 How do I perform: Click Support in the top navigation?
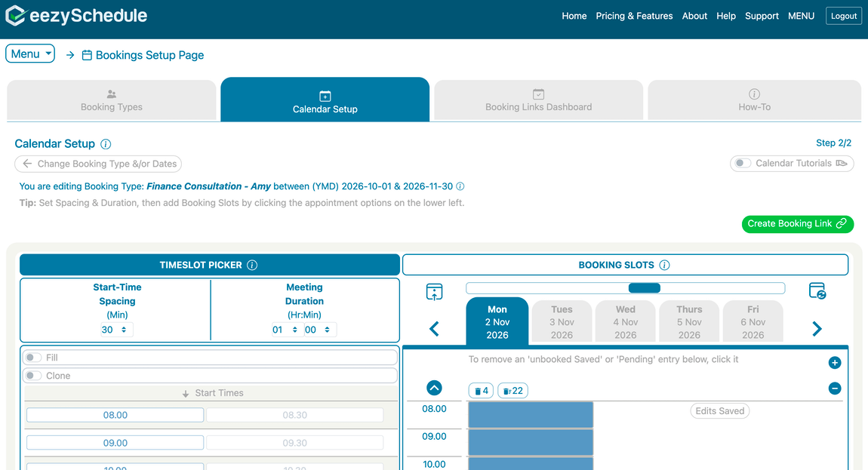tap(762, 16)
